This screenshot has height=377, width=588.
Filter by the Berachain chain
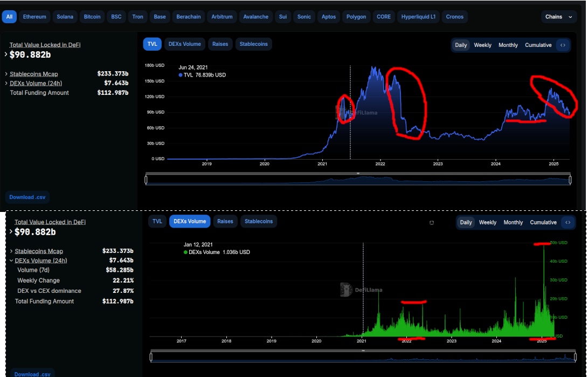[x=189, y=17]
